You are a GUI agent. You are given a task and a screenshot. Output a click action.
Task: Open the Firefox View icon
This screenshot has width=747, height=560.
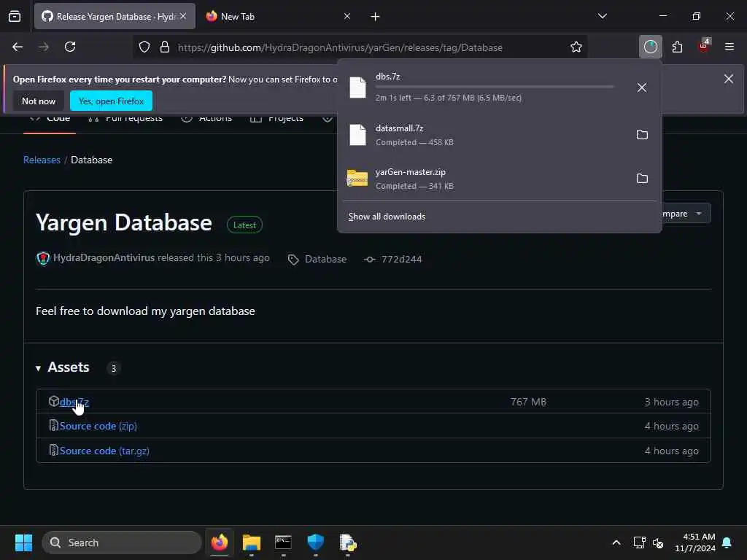point(15,17)
